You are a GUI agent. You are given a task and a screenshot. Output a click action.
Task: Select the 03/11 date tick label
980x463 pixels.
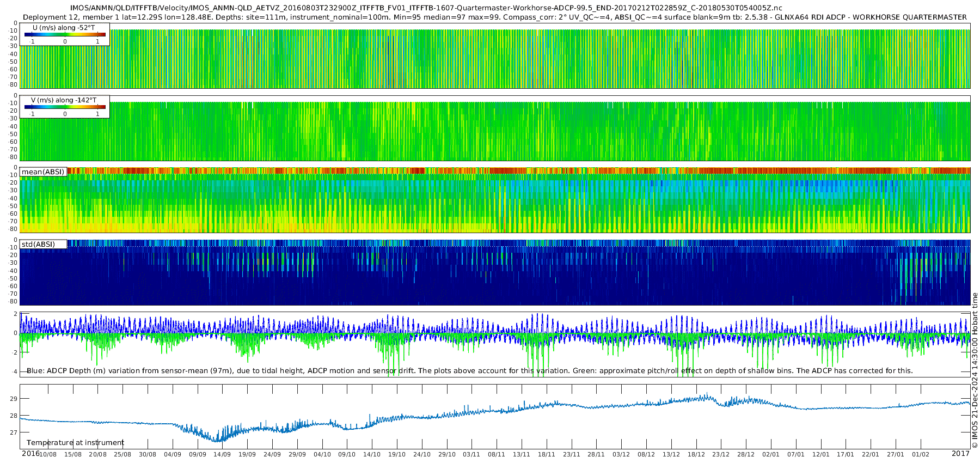(x=471, y=454)
